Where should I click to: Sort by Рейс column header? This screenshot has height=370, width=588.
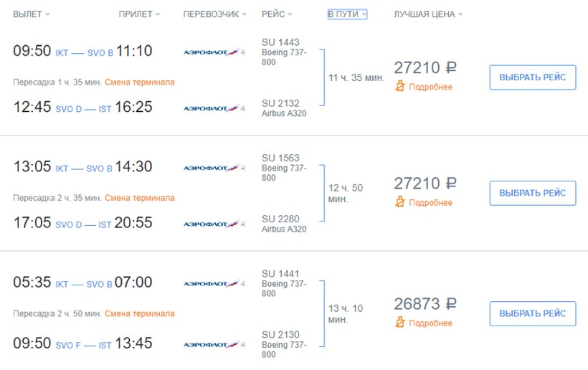(x=277, y=14)
